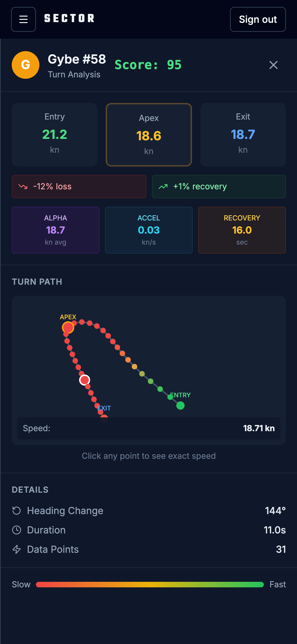
Task: Click the ACCEL metric tile
Action: point(149,230)
